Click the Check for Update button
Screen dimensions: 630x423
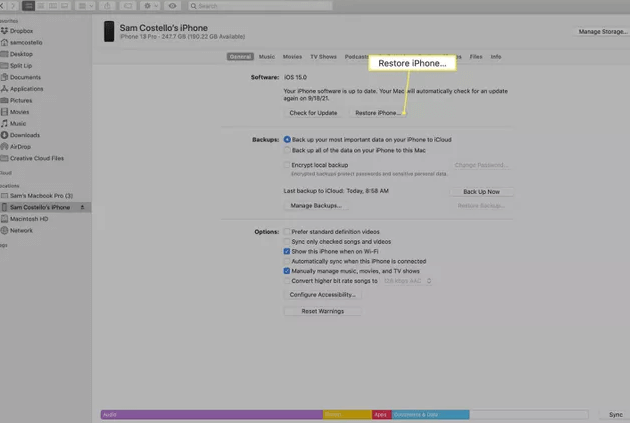[313, 113]
